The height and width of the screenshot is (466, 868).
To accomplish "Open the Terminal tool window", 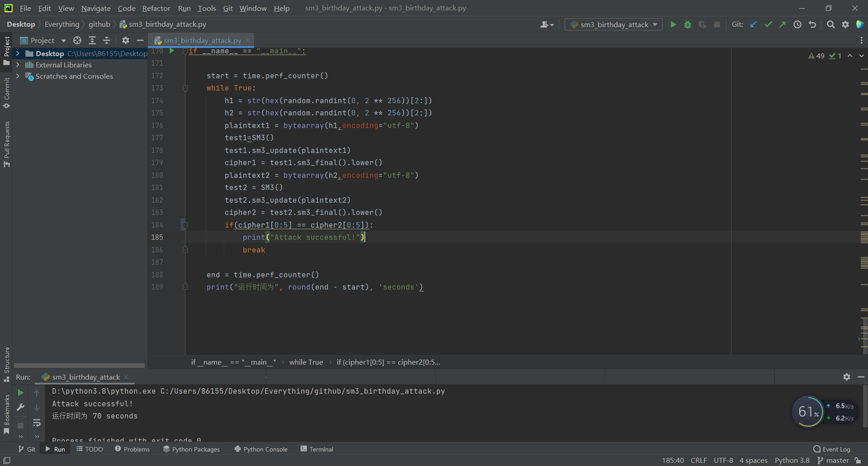I will (x=317, y=449).
